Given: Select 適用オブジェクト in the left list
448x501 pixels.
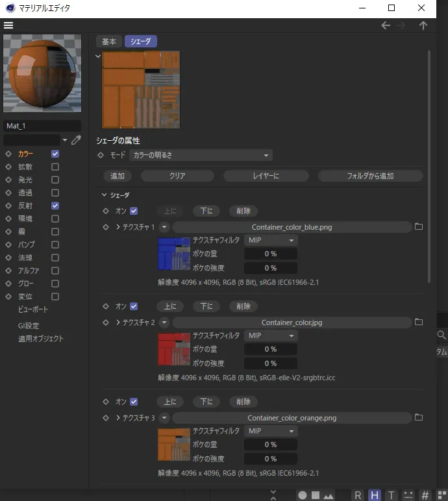Looking at the screenshot, I should pyautogui.click(x=41, y=339).
